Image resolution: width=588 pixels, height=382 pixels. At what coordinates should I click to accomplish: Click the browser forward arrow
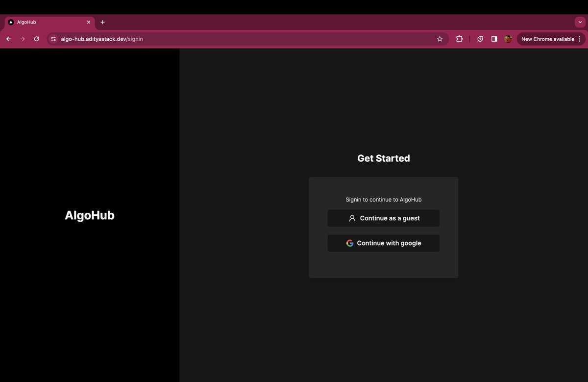23,39
